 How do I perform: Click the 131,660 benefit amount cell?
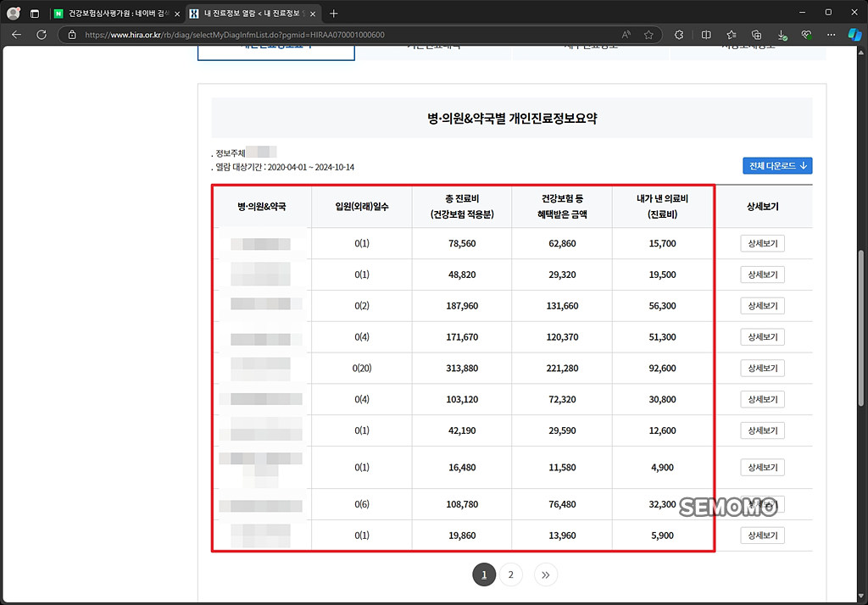tap(562, 306)
